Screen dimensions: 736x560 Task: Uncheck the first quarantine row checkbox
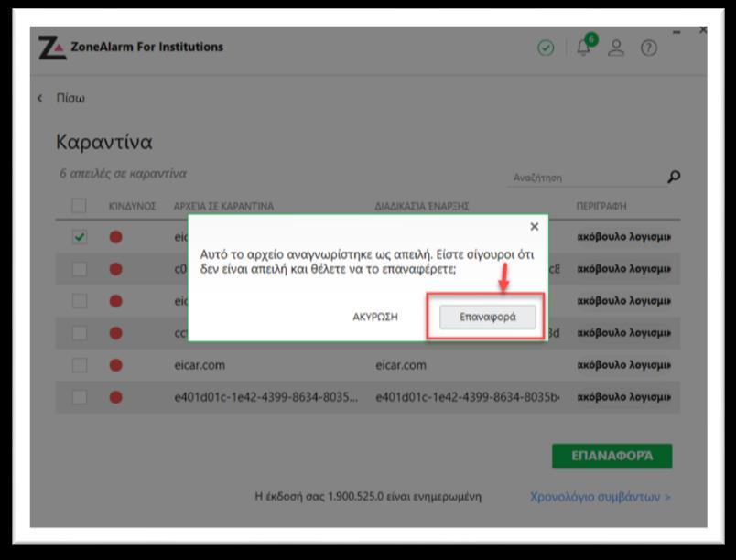(80, 237)
